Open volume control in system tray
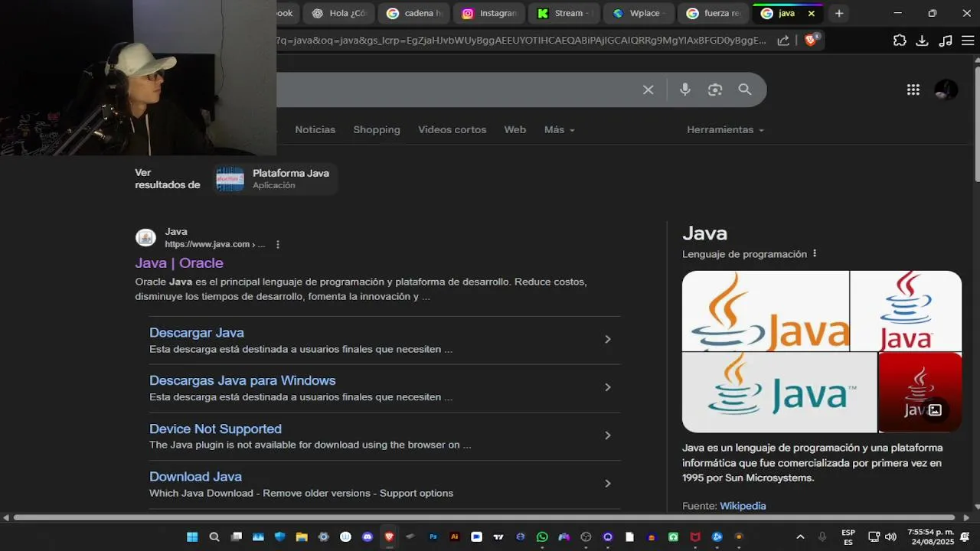 [x=890, y=537]
